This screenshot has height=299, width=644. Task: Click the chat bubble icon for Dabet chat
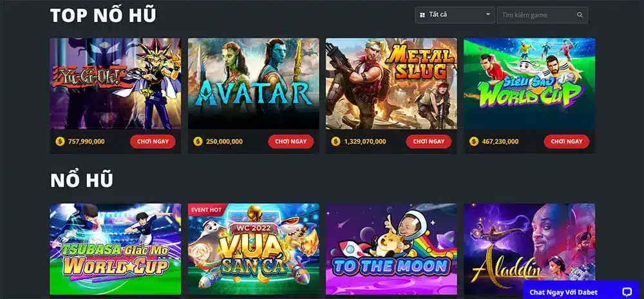tap(627, 292)
